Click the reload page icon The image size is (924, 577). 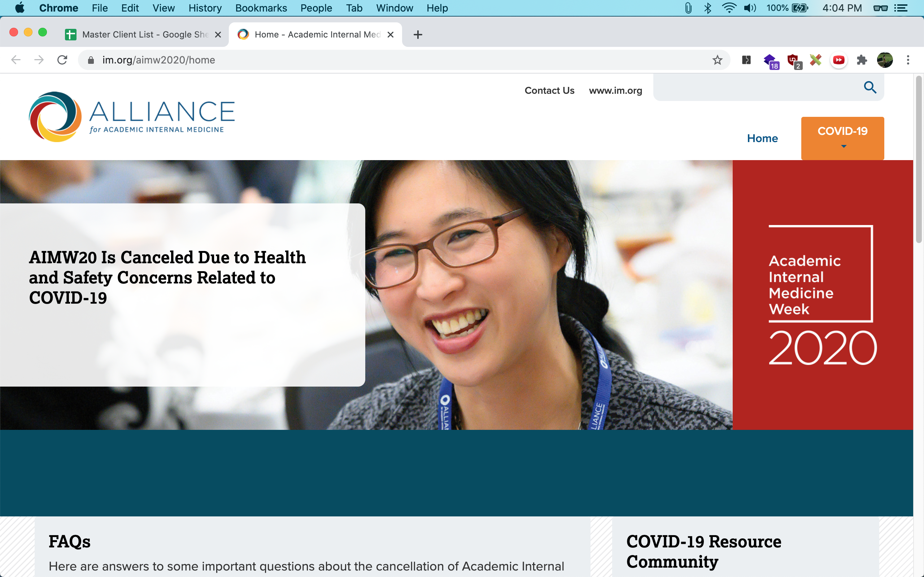point(62,60)
